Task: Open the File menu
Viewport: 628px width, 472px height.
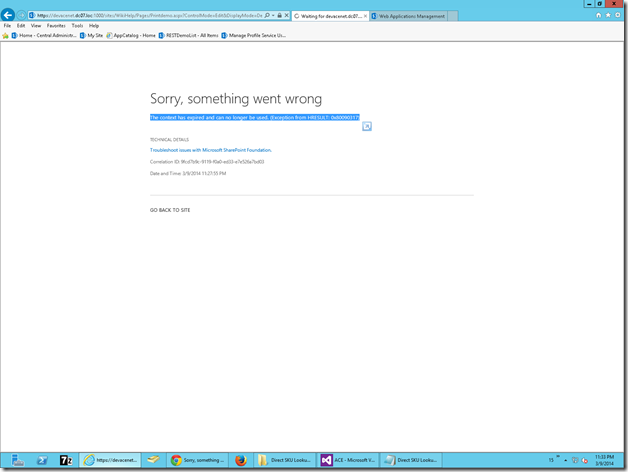Action: pos(7,26)
